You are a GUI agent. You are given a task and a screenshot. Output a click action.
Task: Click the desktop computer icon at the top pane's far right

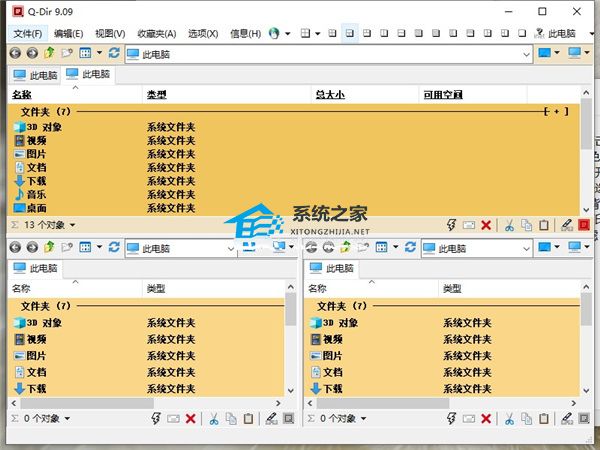pyautogui.click(x=575, y=53)
